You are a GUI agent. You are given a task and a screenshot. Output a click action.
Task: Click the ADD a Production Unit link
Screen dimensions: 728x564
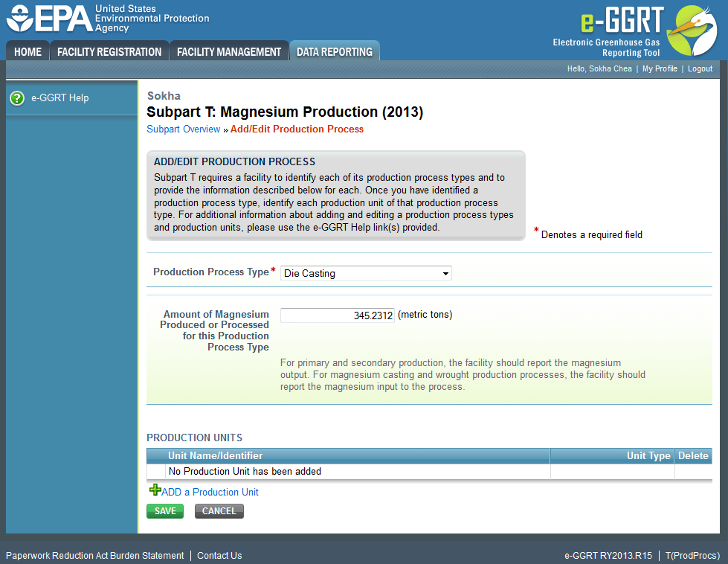click(210, 492)
